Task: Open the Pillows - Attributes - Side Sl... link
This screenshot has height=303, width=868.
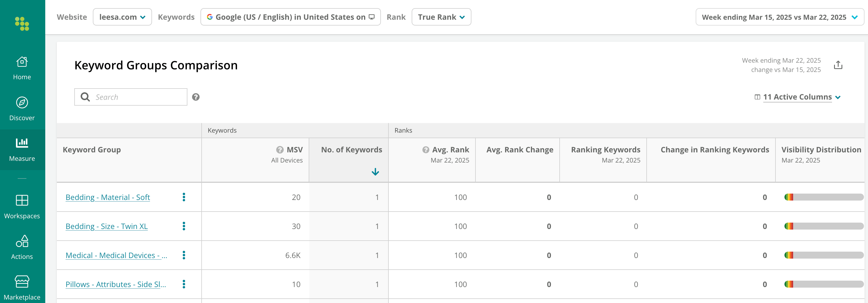Action: [x=115, y=284]
